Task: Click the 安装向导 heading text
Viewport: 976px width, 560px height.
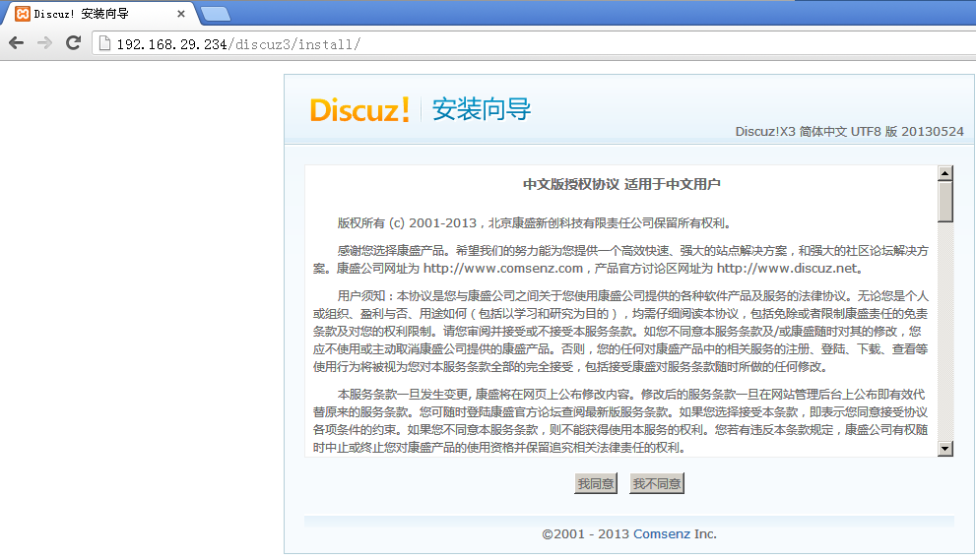Action: [482, 109]
